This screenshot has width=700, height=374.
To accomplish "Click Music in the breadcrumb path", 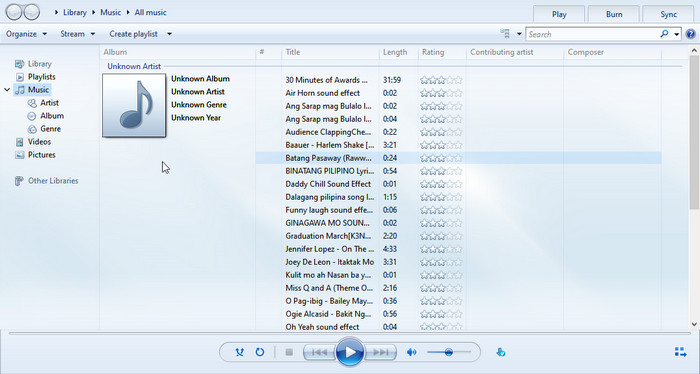I will coord(110,12).
